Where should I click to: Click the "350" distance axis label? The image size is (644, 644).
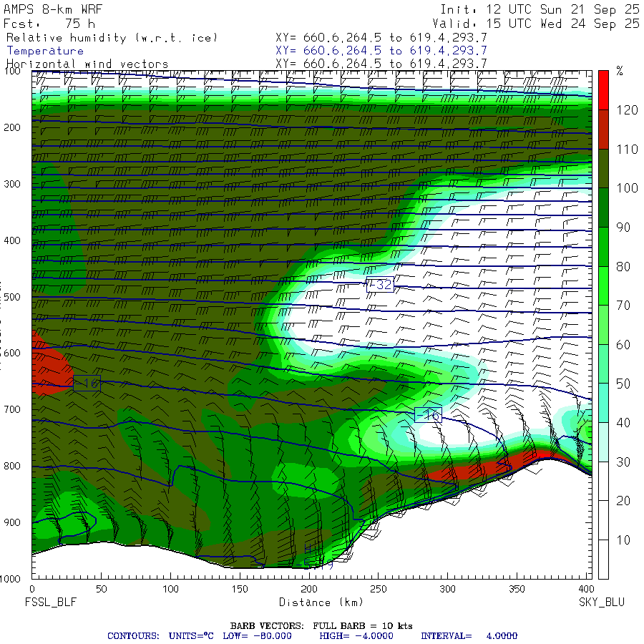516,589
